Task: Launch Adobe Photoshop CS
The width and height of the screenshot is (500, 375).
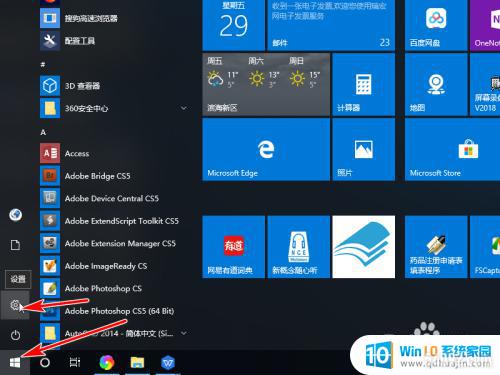Action: tap(113, 288)
